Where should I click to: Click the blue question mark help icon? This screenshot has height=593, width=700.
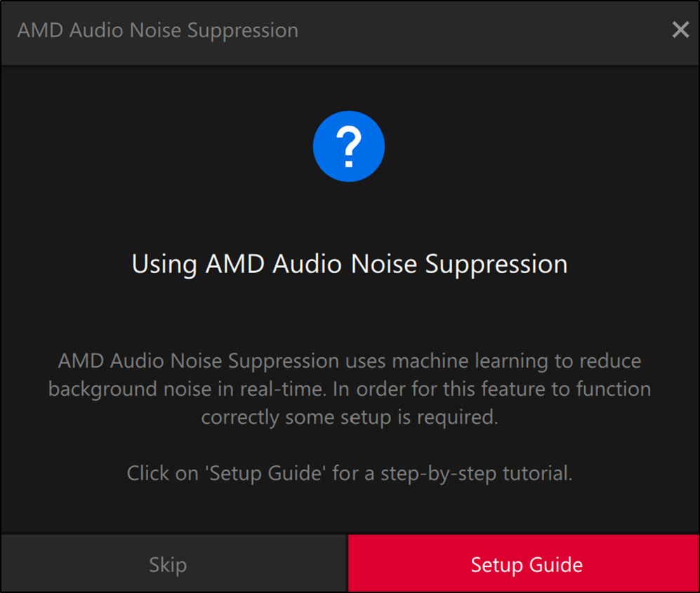point(349,147)
